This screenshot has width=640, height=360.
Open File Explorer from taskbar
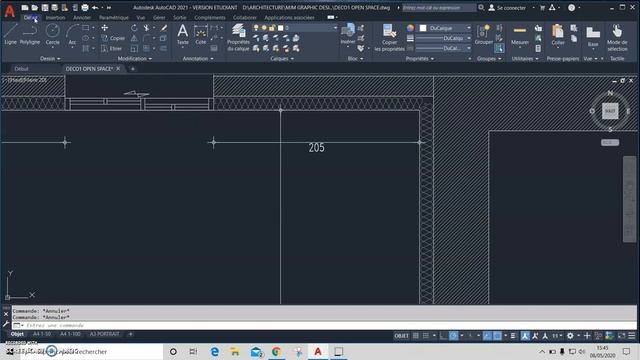235,351
